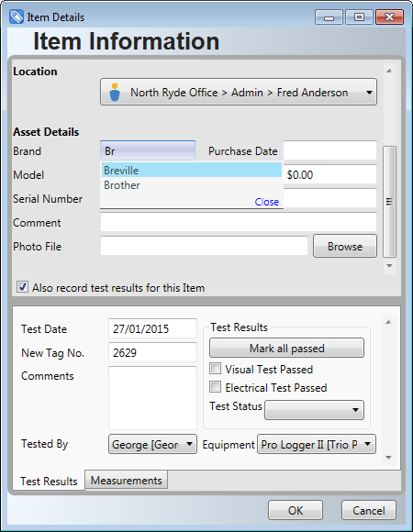This screenshot has width=413, height=532.
Task: Click the upper panel scroll down arrow
Action: click(x=389, y=266)
